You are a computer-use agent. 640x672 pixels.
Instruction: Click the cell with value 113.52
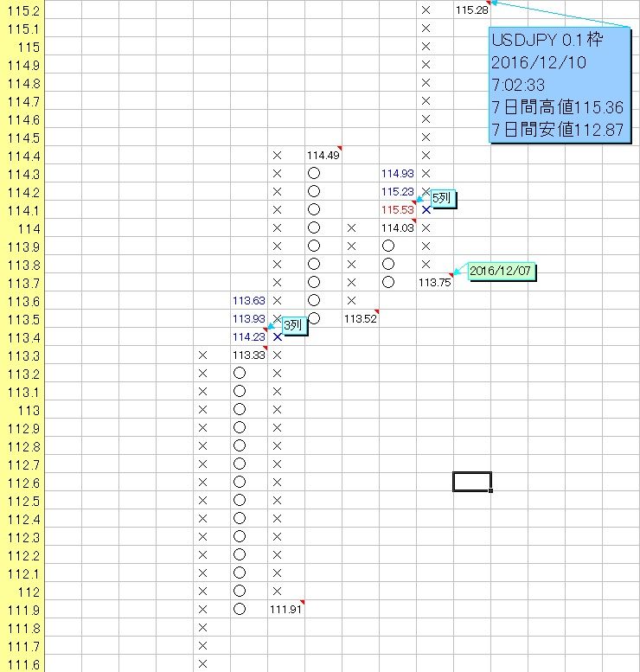click(361, 319)
